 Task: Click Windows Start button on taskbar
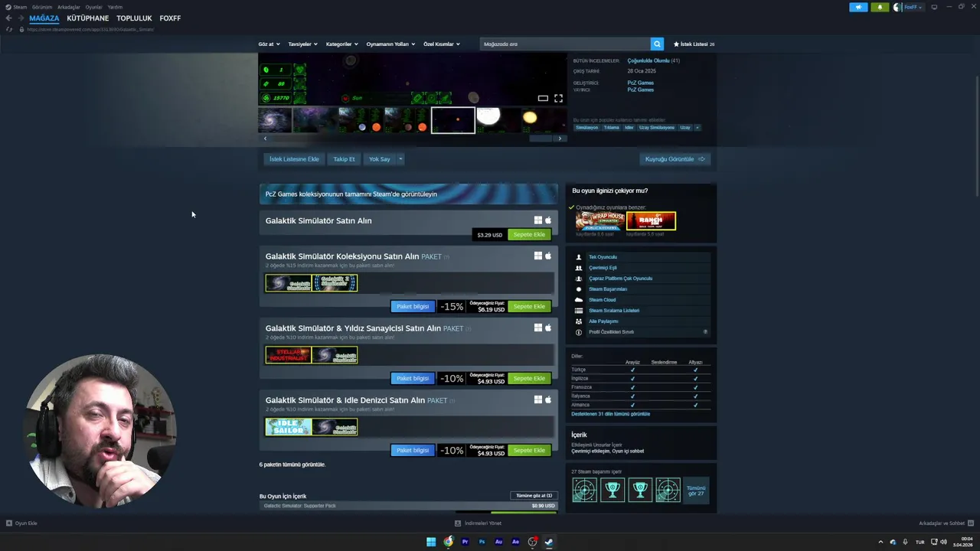(431, 542)
